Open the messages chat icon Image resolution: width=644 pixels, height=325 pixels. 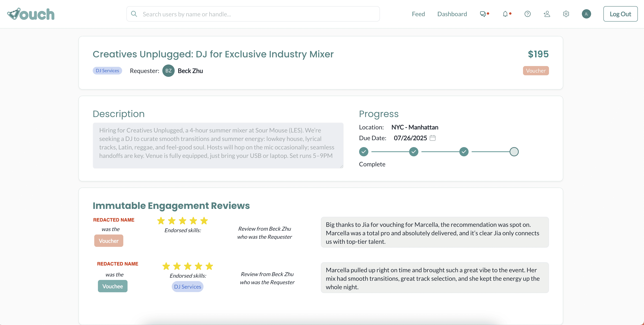tap(483, 14)
